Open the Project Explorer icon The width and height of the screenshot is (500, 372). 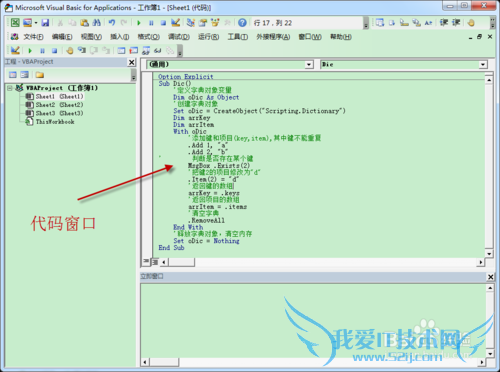pyautogui.click(x=191, y=23)
